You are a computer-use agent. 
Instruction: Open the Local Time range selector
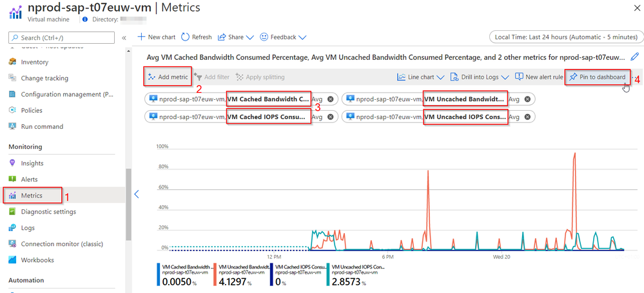pyautogui.click(x=565, y=37)
